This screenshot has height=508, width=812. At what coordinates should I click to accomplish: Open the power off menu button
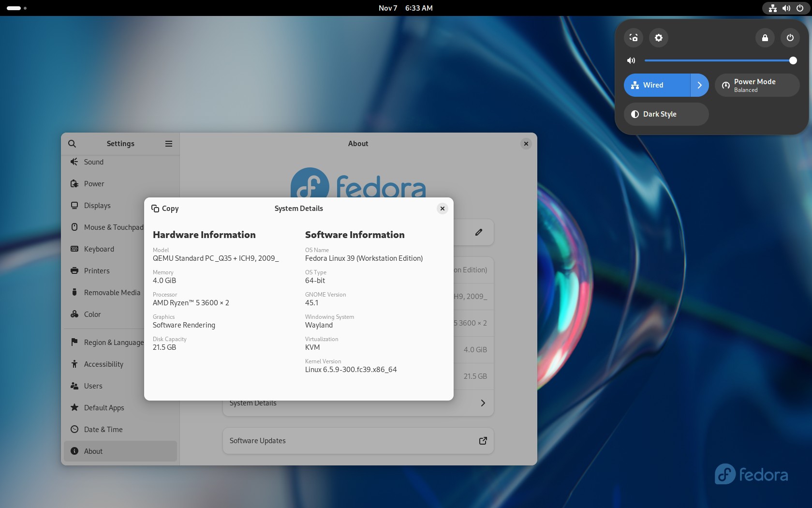coord(790,38)
